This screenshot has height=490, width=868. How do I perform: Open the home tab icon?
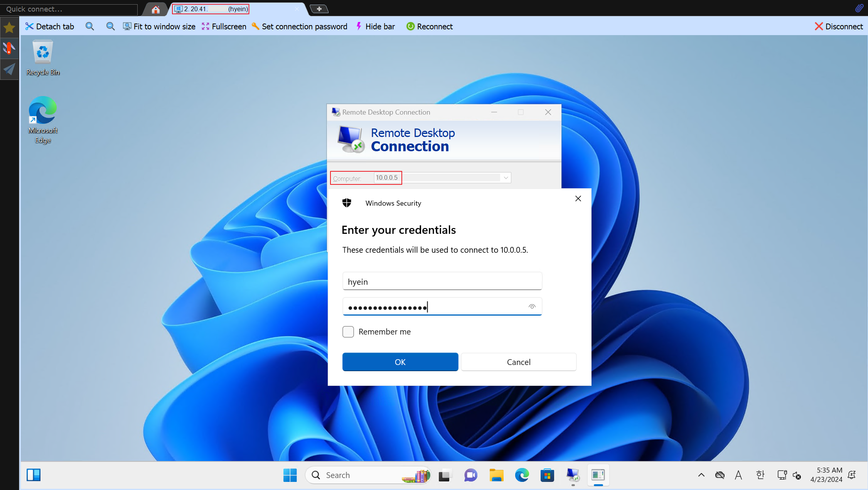coord(155,9)
